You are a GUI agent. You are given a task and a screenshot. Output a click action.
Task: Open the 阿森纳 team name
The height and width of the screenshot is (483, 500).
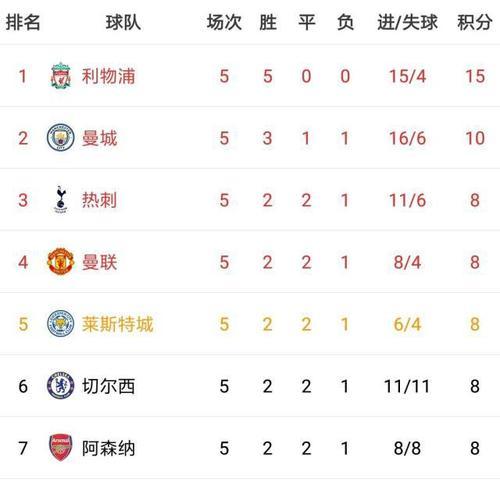pyautogui.click(x=108, y=448)
